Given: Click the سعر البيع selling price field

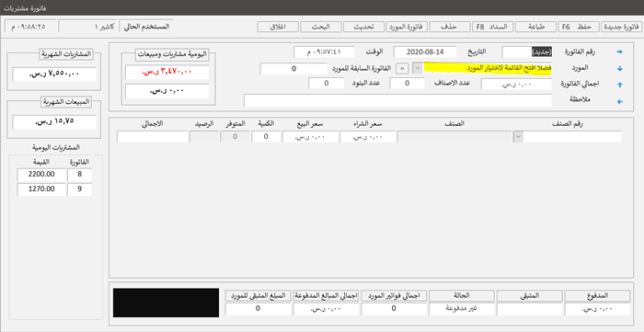Looking at the screenshot, I should pyautogui.click(x=310, y=137).
